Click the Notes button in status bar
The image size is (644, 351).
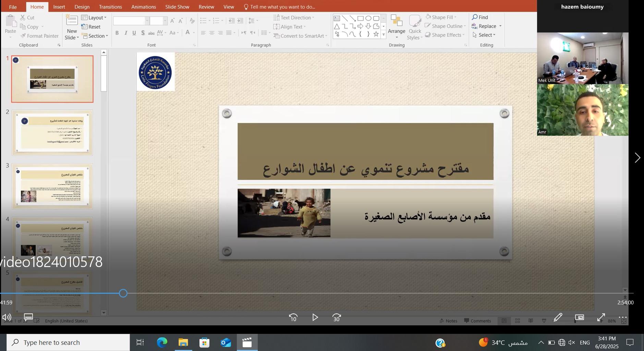tap(449, 321)
